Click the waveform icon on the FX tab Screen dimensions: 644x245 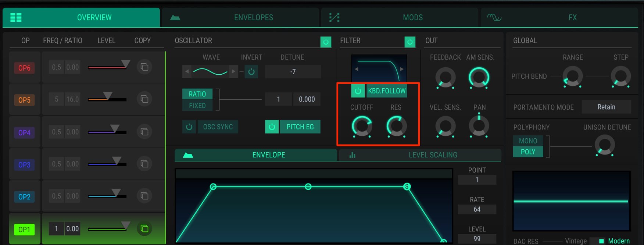point(494,17)
